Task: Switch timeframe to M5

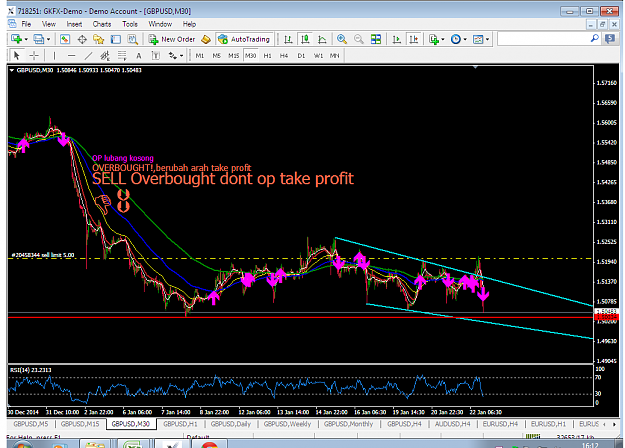Action: [216, 55]
